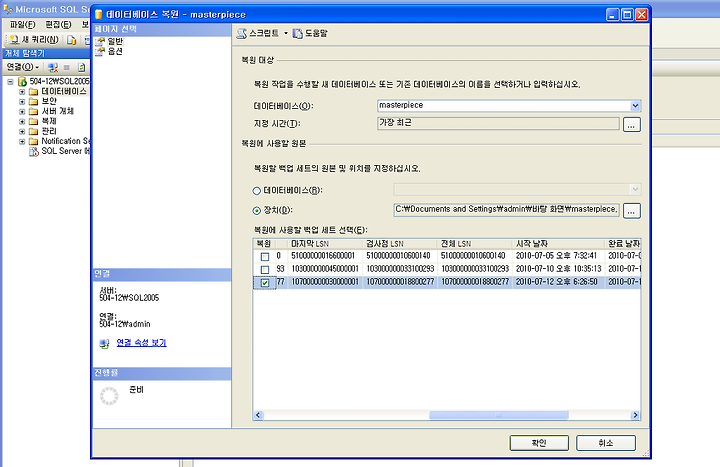Click 검사점 LSN column header
Image resolution: width=720 pixels, height=467 pixels.
[400, 244]
